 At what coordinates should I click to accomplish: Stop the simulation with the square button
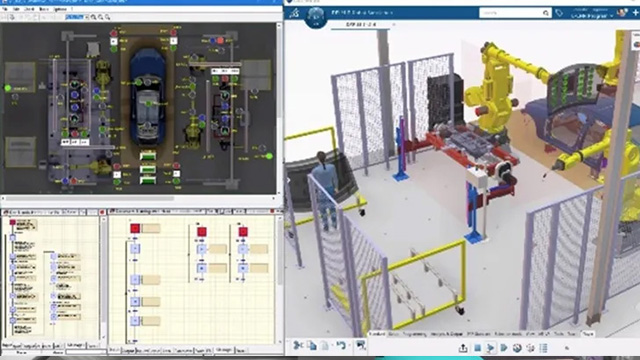[x=477, y=348]
